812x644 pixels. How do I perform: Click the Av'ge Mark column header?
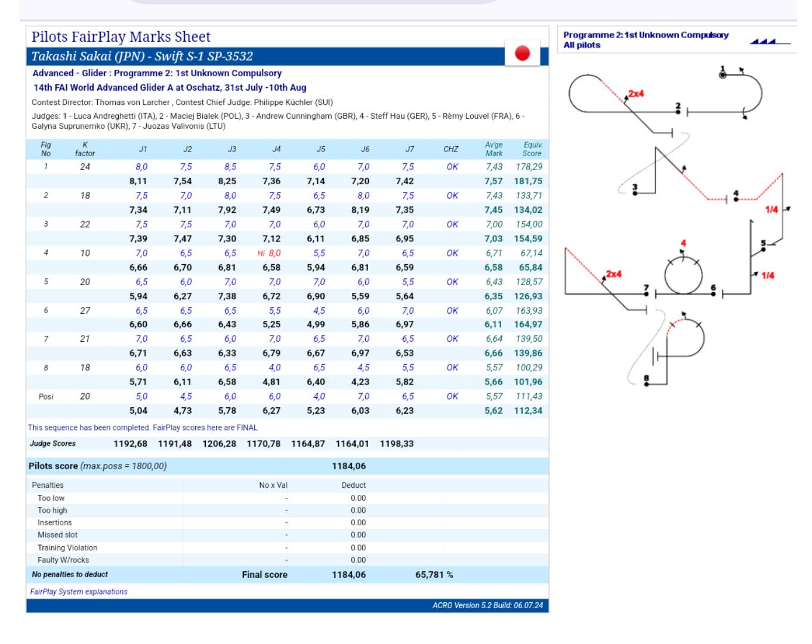click(494, 149)
